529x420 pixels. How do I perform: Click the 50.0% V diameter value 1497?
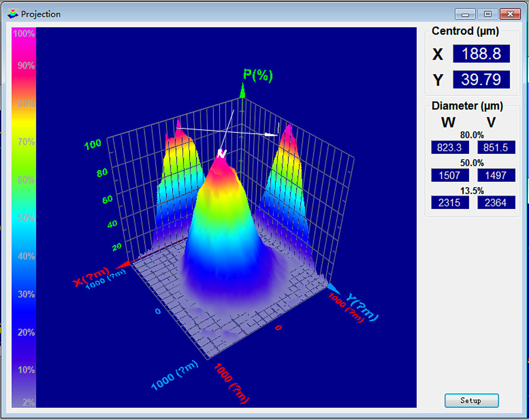[x=496, y=175]
